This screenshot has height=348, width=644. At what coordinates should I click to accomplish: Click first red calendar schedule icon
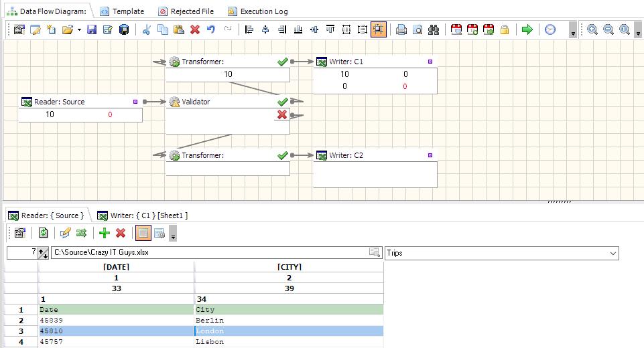pos(456,29)
